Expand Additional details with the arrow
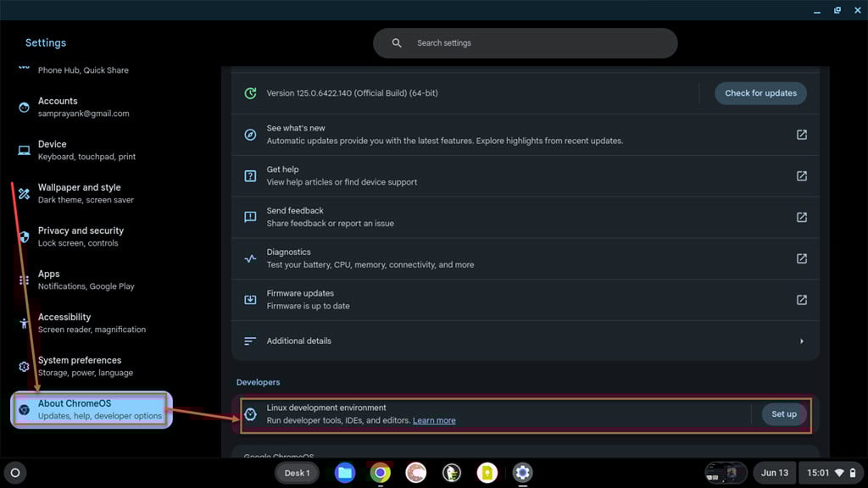The width and height of the screenshot is (868, 488). [x=801, y=341]
